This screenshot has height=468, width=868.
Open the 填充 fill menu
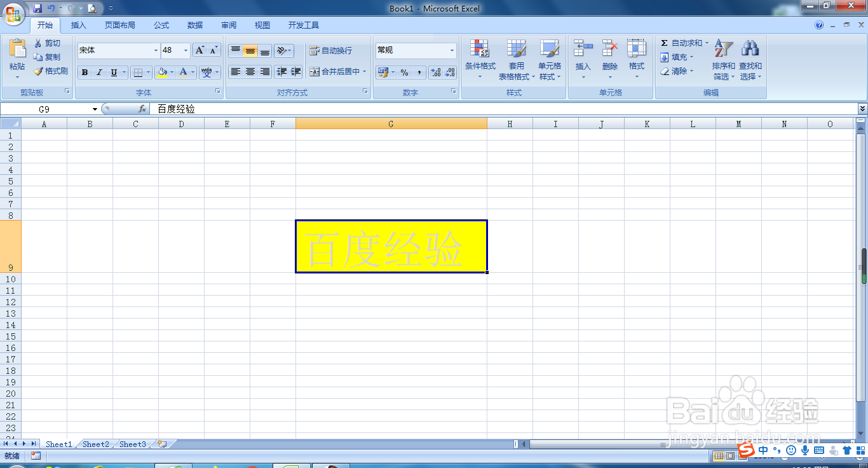677,57
